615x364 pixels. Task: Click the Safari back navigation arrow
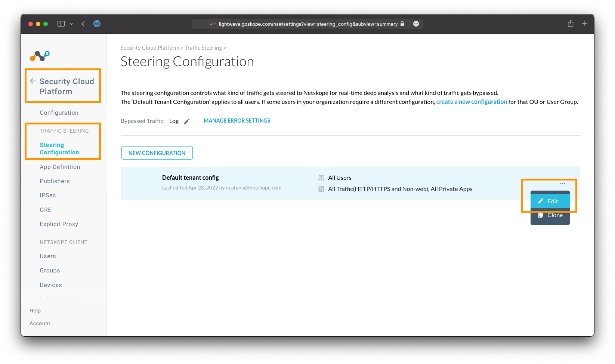[x=83, y=24]
